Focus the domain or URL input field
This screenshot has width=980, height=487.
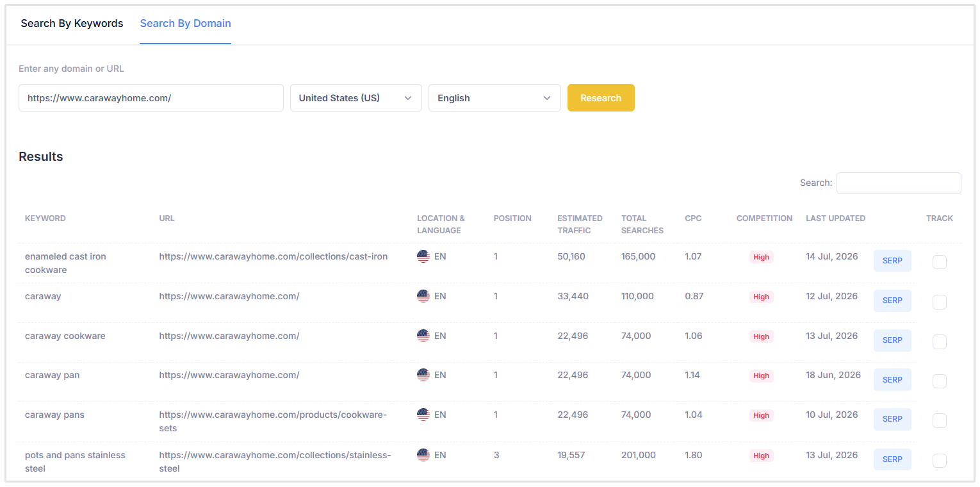(x=151, y=98)
